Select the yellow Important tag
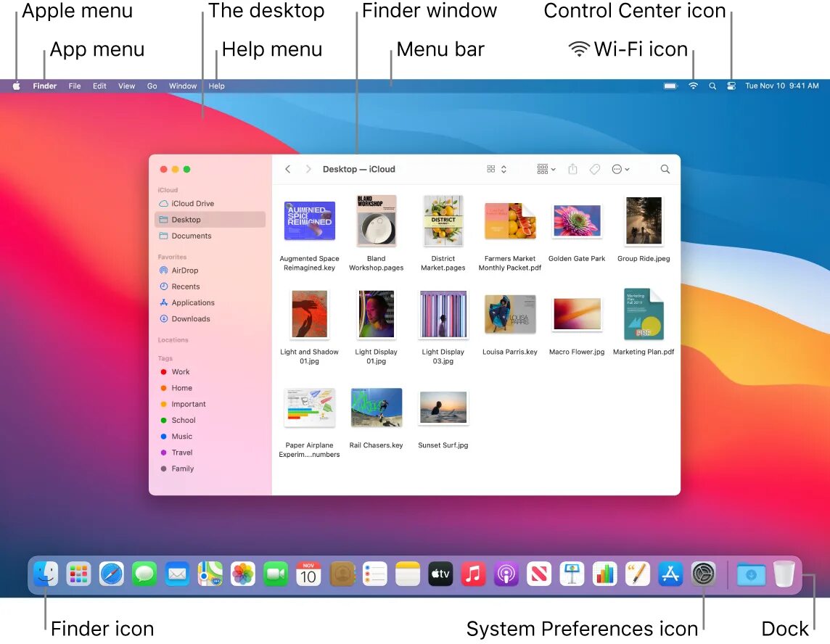This screenshot has height=644, width=830. (x=210, y=404)
